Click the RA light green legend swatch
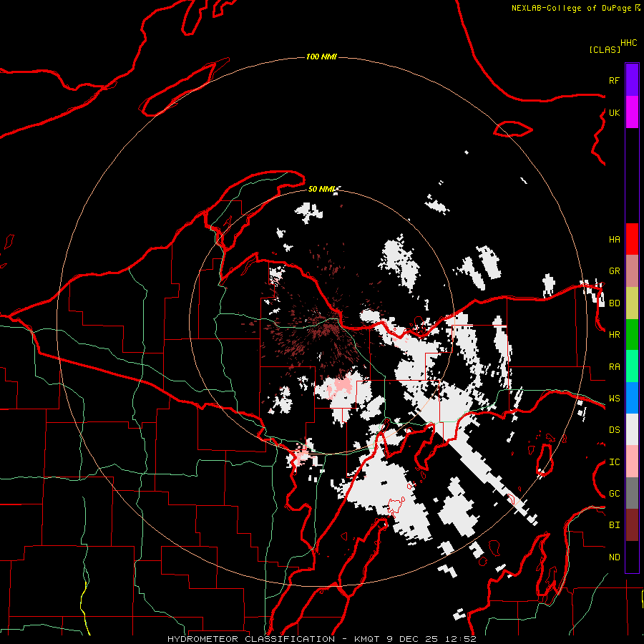 click(x=632, y=366)
